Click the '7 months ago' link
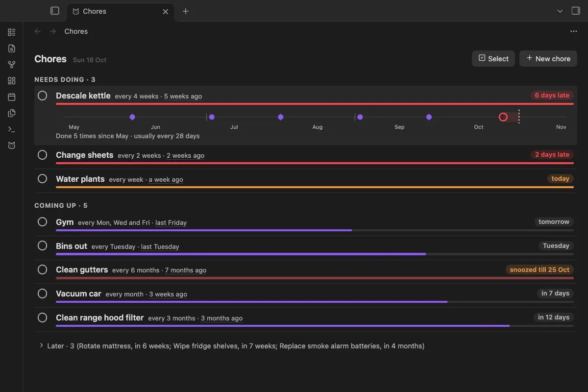The image size is (588, 392). [186, 270]
